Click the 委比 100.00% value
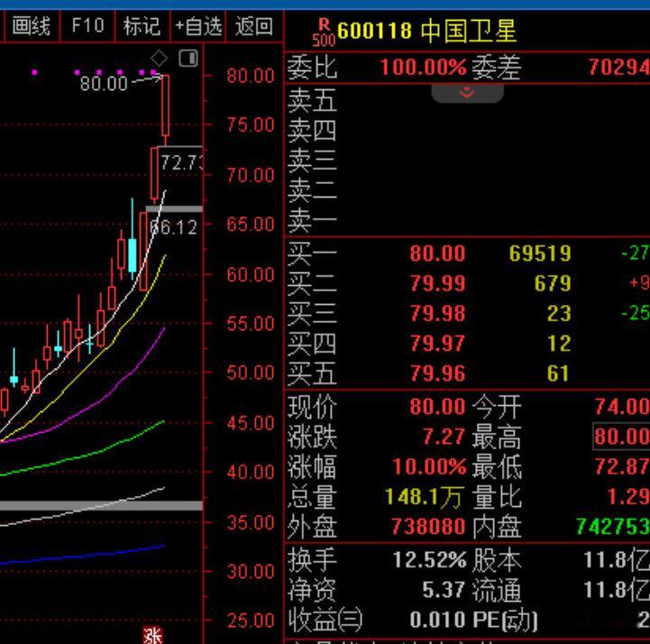 (x=423, y=67)
